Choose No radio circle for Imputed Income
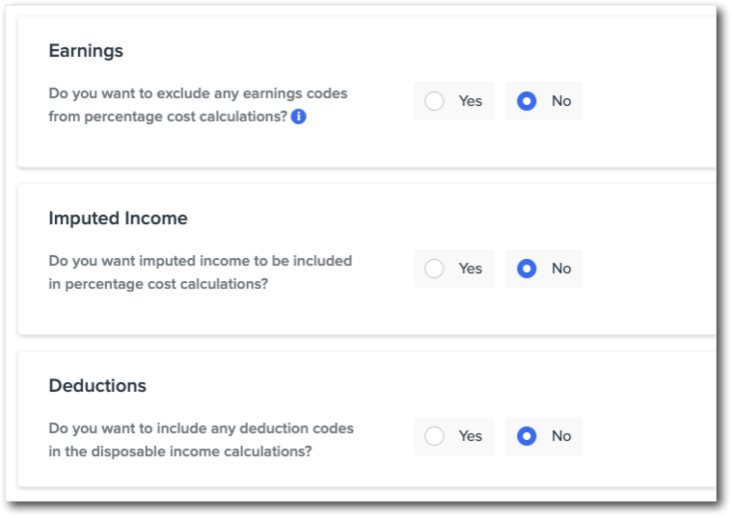 526,268
